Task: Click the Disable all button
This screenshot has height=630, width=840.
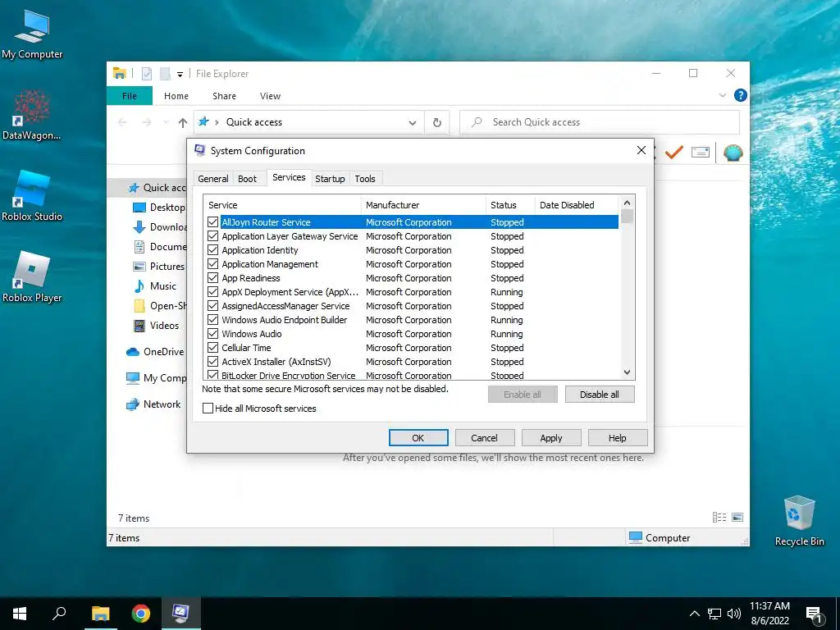Action: click(x=600, y=395)
